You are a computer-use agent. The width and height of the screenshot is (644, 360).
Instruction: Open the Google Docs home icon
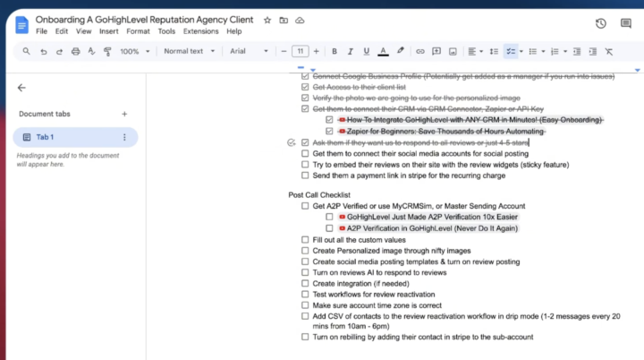[21, 25]
